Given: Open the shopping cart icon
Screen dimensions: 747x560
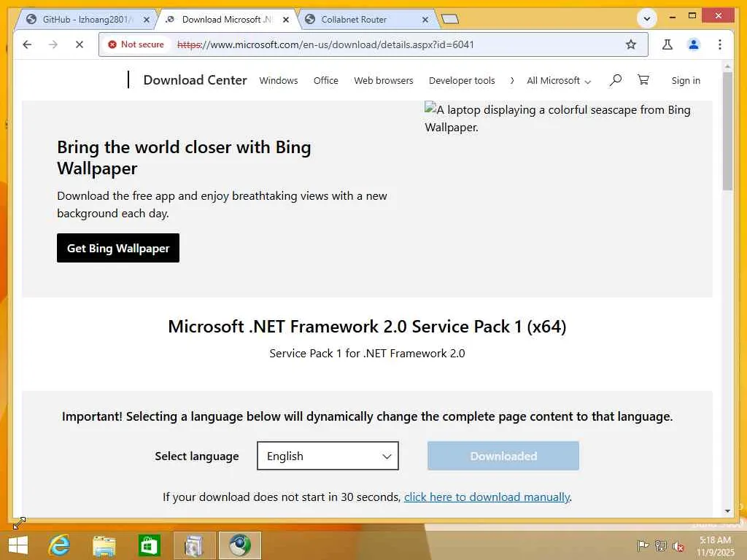Looking at the screenshot, I should pos(643,79).
